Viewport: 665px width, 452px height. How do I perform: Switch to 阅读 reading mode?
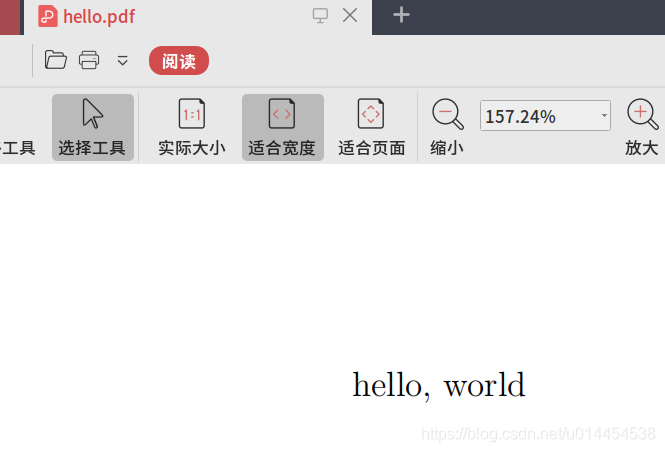(x=179, y=61)
